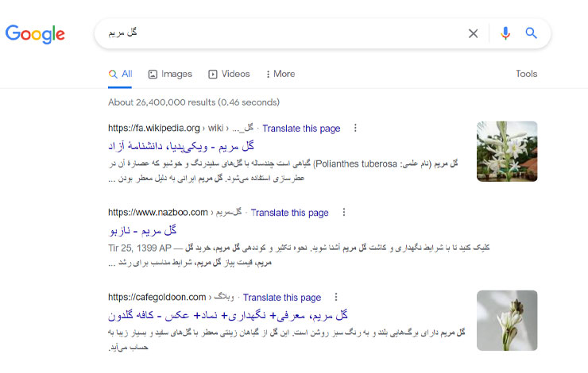Click the Google logo
Viewport: 588px width, 373px height.
tap(35, 34)
